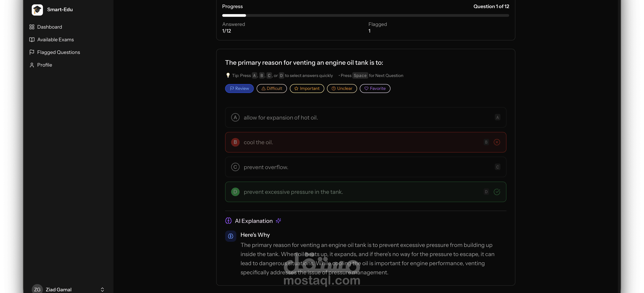Click the brain icon beside AI Explanation
This screenshot has width=644, height=293.
pos(228,221)
